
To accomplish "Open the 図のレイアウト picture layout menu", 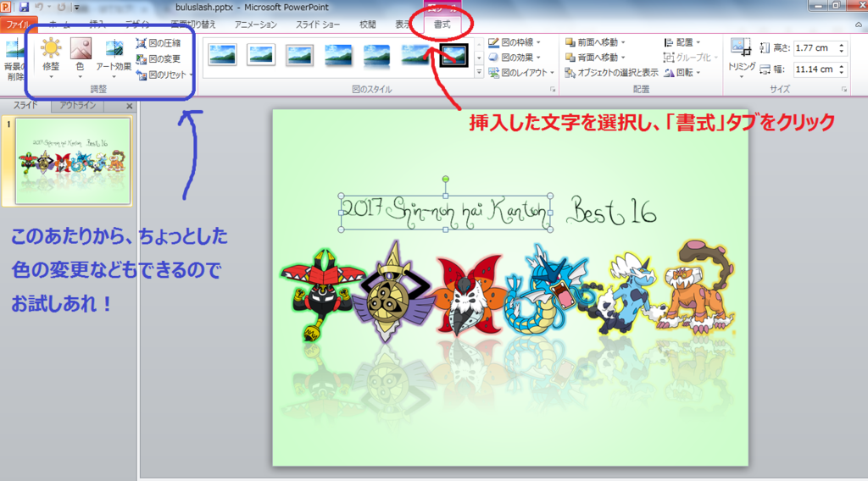I will pos(521,73).
